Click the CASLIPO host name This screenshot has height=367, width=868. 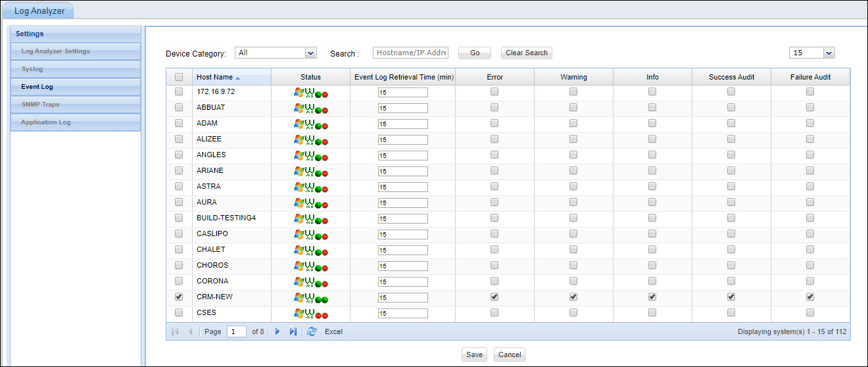pos(211,233)
